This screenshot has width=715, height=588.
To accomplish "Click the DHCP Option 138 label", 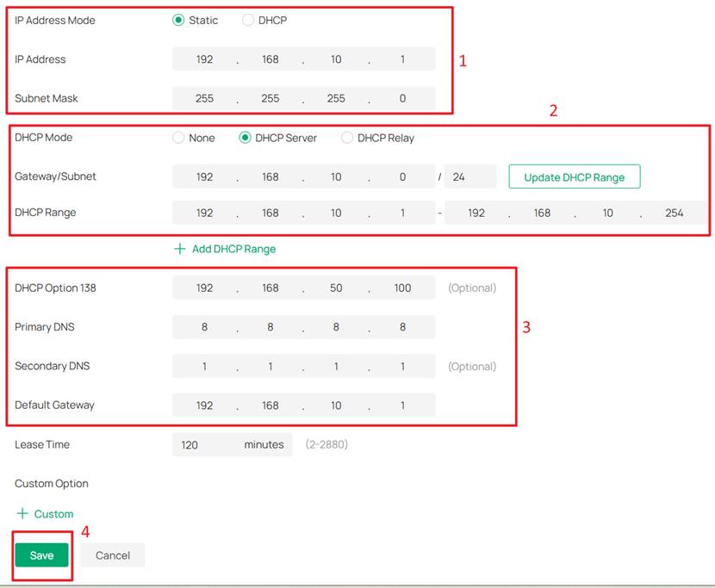I will pos(55,288).
